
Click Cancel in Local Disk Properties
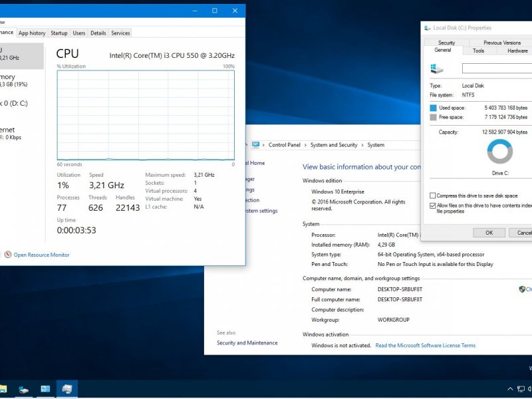click(521, 233)
